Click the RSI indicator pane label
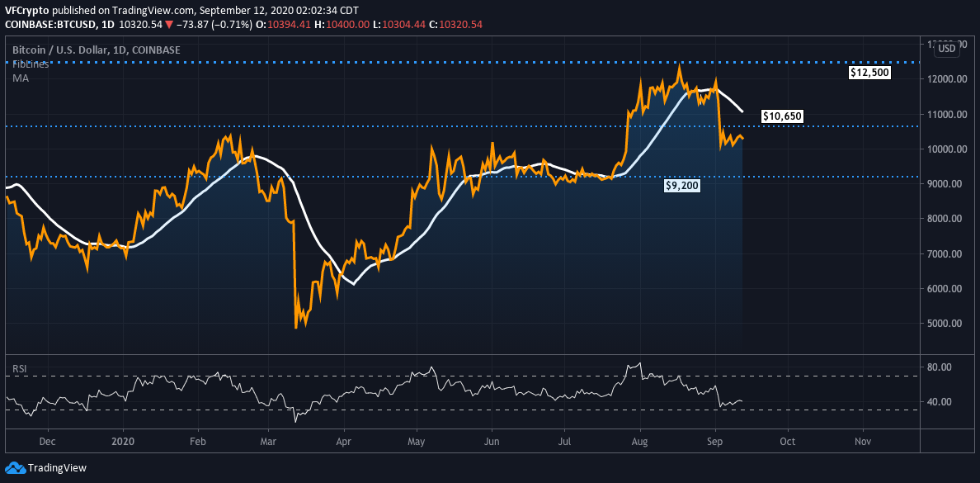 click(20, 368)
